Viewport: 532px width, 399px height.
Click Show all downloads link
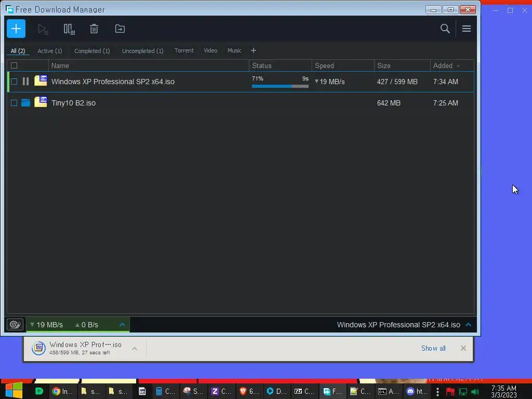[x=433, y=348]
